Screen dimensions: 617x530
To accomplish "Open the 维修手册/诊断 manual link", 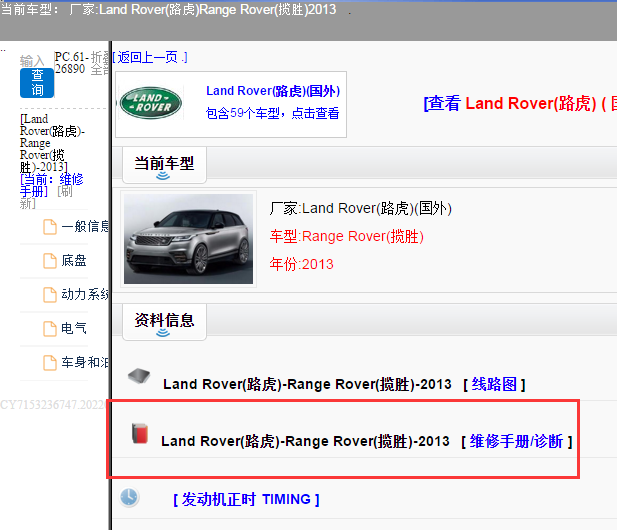I will (x=516, y=441).
